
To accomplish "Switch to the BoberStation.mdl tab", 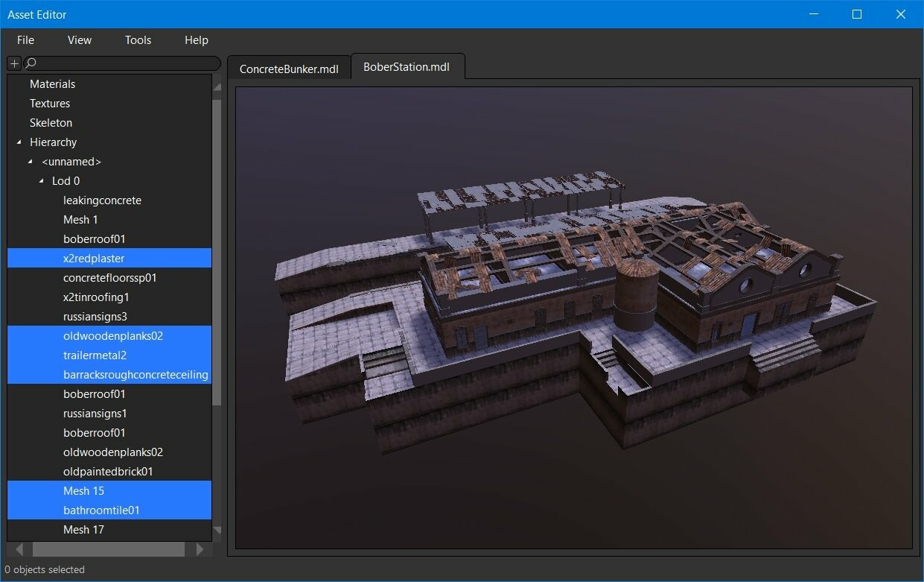I will (x=408, y=66).
